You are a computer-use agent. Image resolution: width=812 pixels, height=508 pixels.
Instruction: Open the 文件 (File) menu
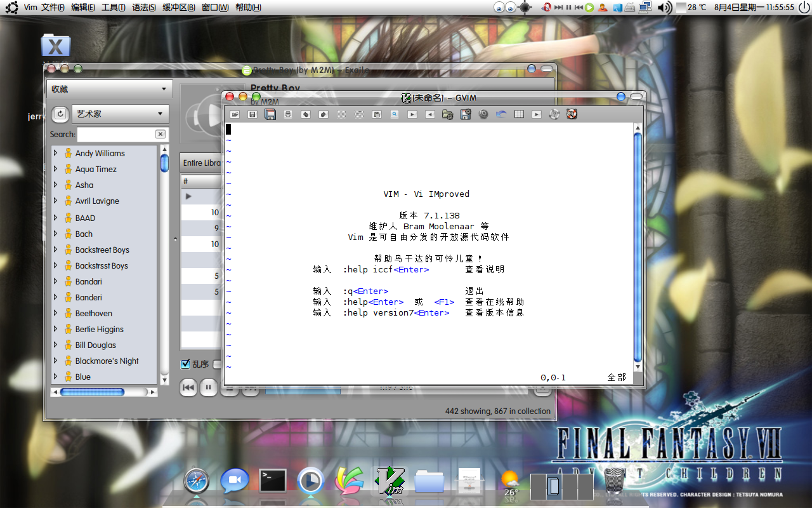(53, 8)
